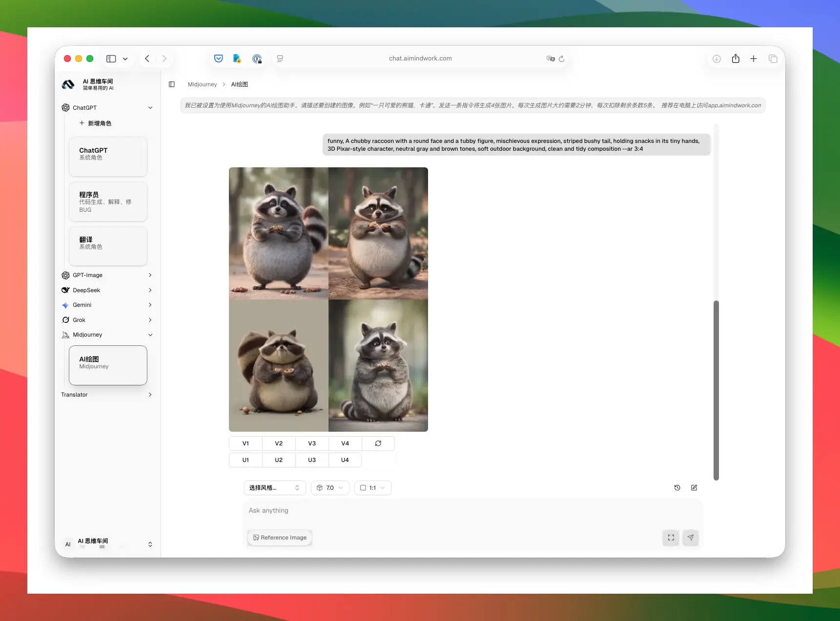This screenshot has width=840, height=621.
Task: Open the 1:1 aspect ratio dropdown
Action: (373, 488)
